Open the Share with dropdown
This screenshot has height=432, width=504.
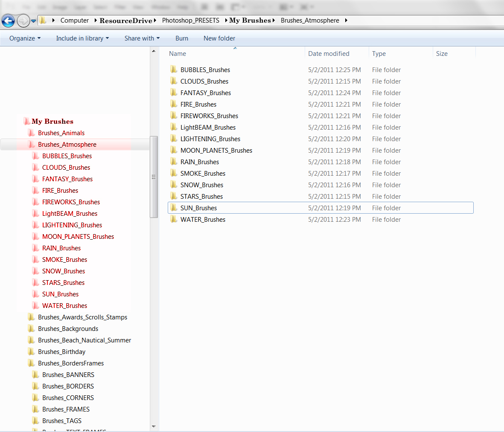(142, 38)
